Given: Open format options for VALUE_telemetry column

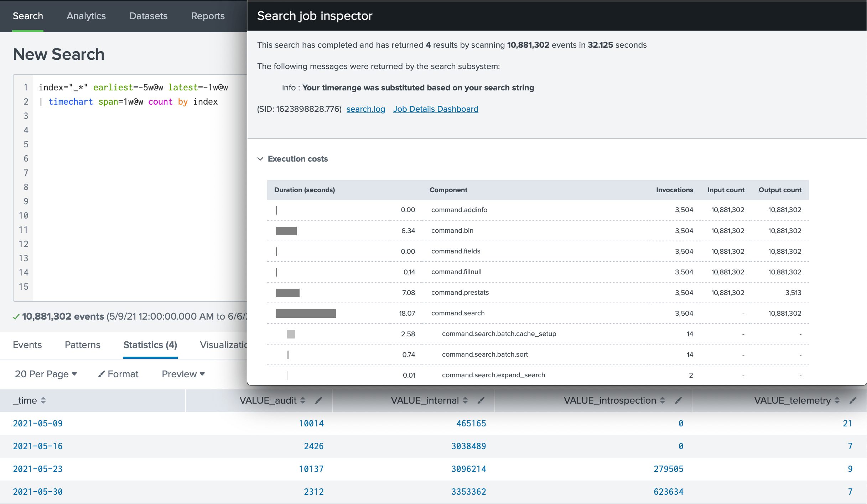Looking at the screenshot, I should [852, 400].
